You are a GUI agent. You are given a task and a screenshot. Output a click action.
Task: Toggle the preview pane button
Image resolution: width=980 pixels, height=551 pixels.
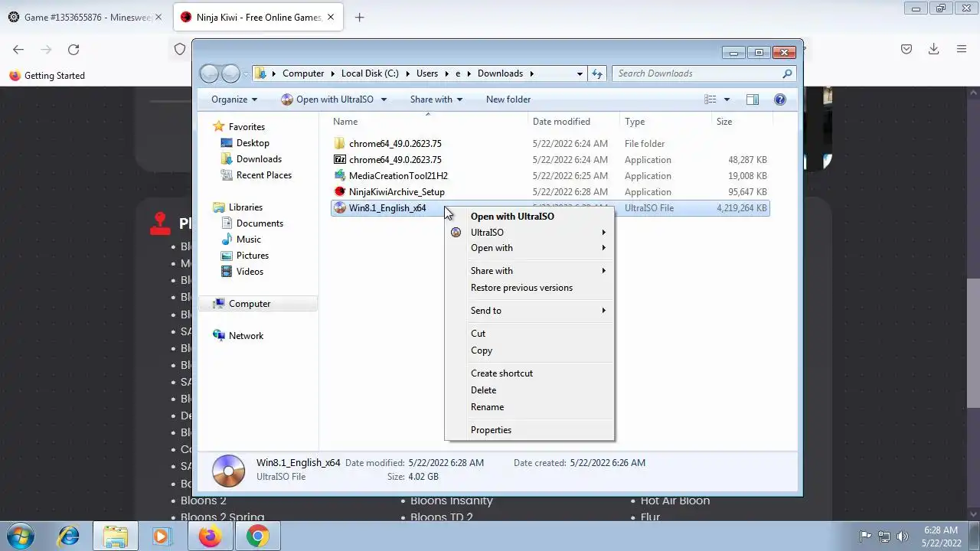(x=752, y=99)
